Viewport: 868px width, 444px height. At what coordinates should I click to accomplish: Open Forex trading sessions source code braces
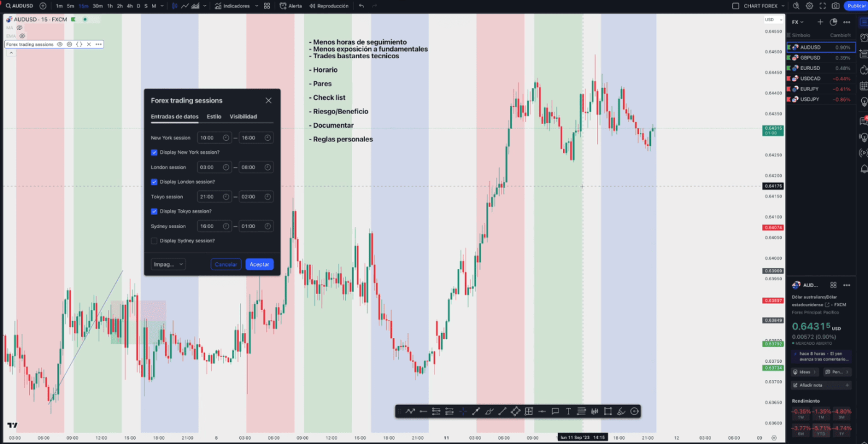79,44
